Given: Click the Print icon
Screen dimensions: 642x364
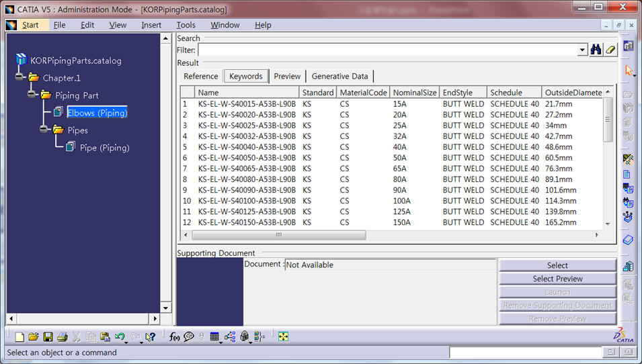Looking at the screenshot, I should pos(63,336).
